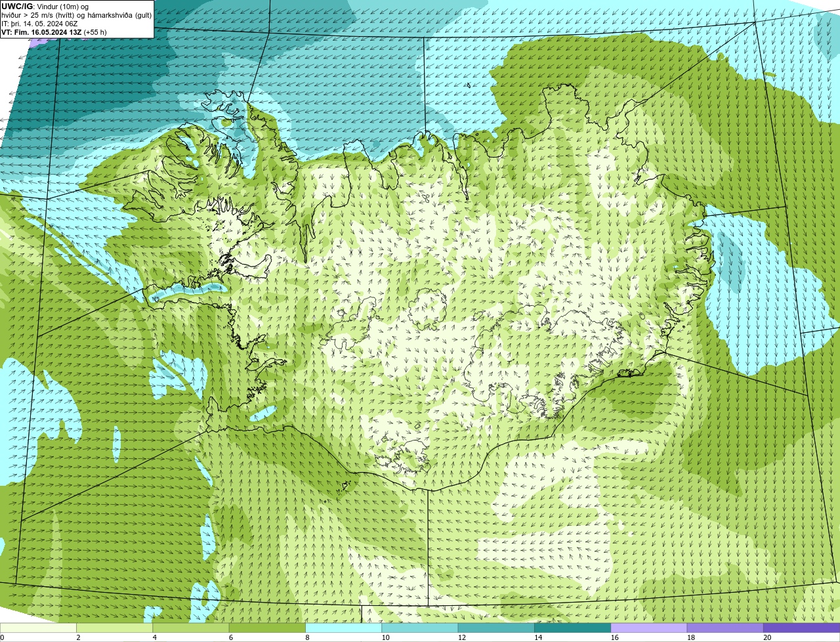
Task: Click the light green 2–4 m/s legend swatch
Action: click(114, 628)
